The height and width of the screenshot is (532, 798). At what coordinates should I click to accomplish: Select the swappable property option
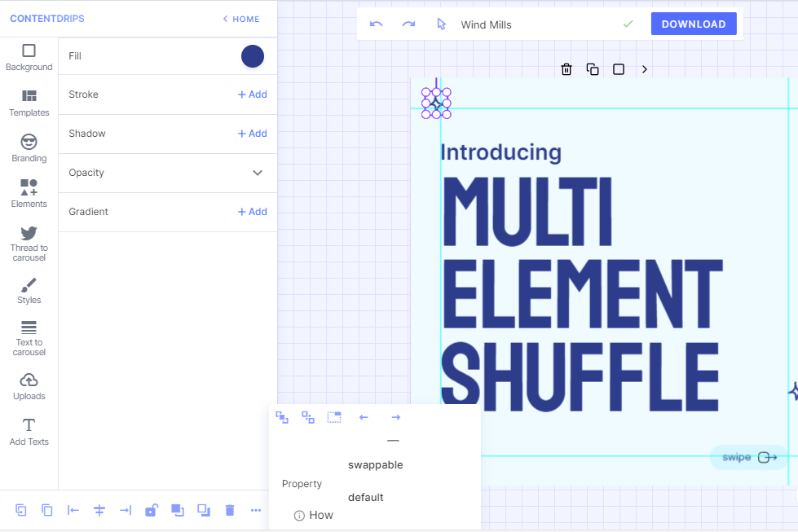coord(375,465)
